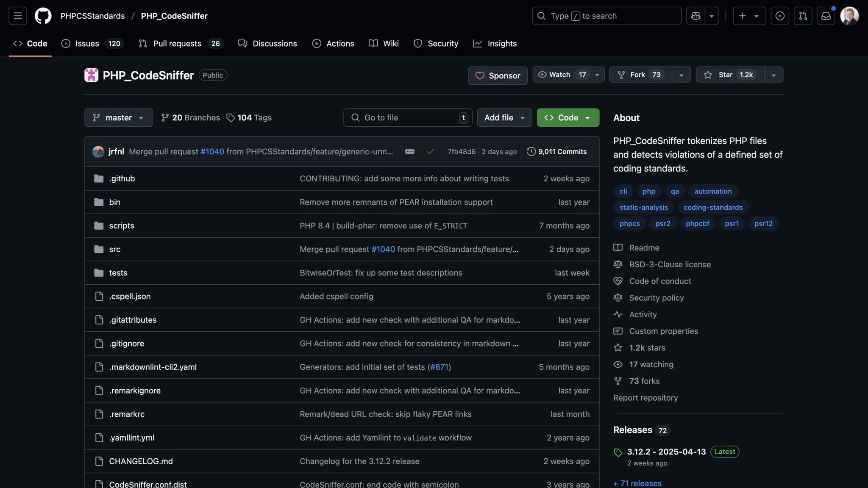Image resolution: width=868 pixels, height=488 pixels.
Task: Open the create new plus dropdown
Action: tap(749, 16)
